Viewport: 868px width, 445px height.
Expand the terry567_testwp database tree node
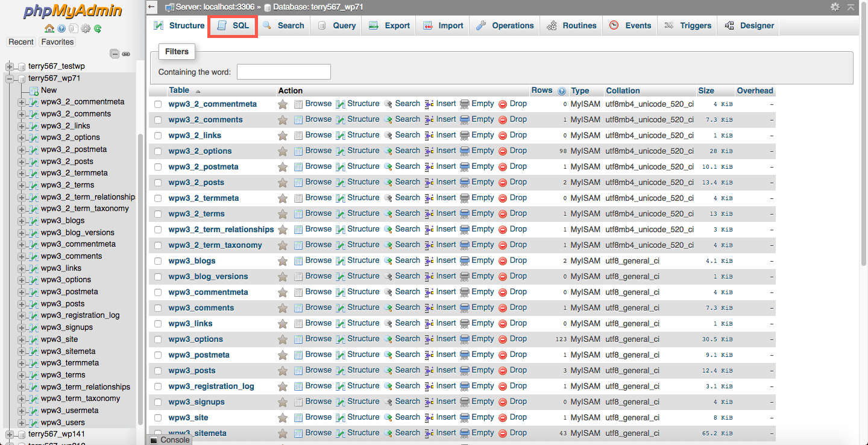click(10, 66)
